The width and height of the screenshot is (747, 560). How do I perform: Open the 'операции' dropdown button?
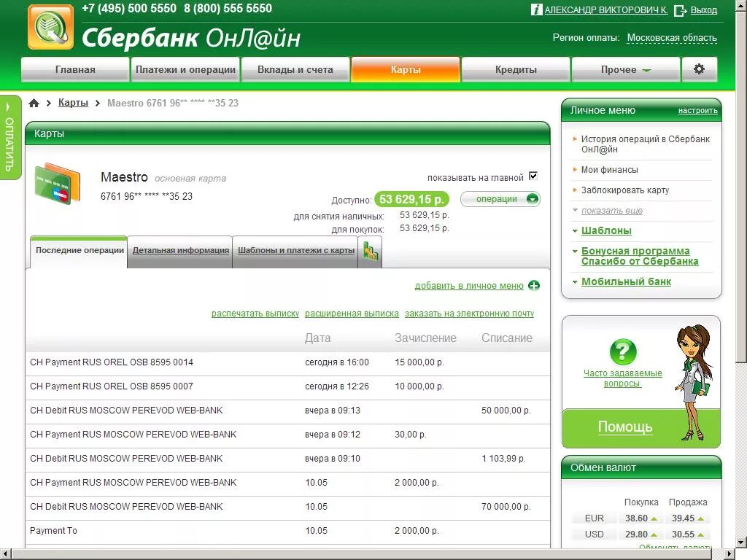500,199
